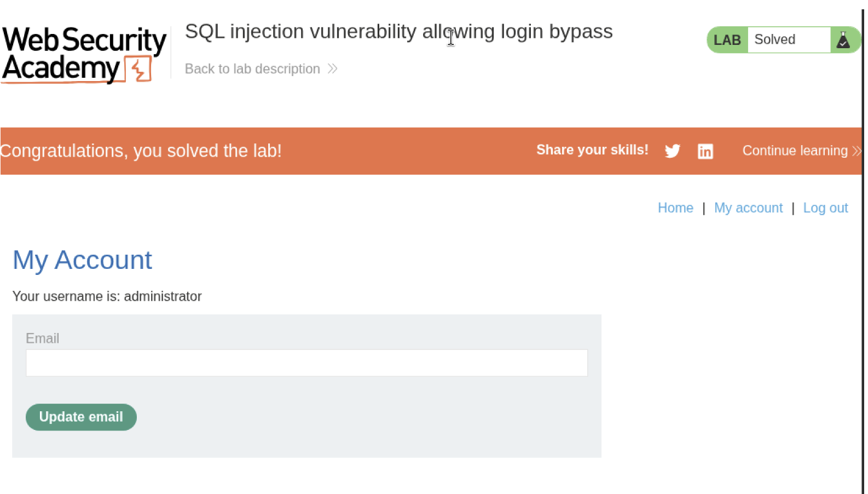Click the Web Security Academy logo
Screen dimensions: 868x494
point(84,54)
